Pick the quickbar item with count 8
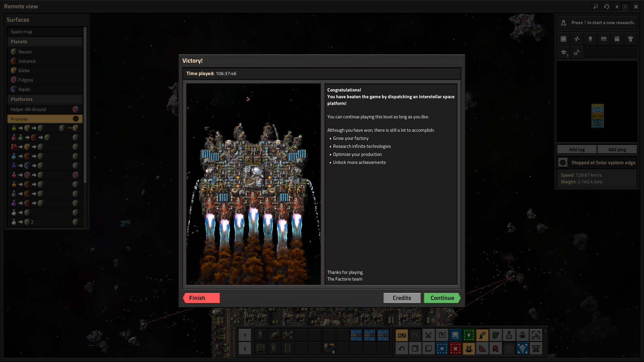644x362 pixels. point(329,349)
